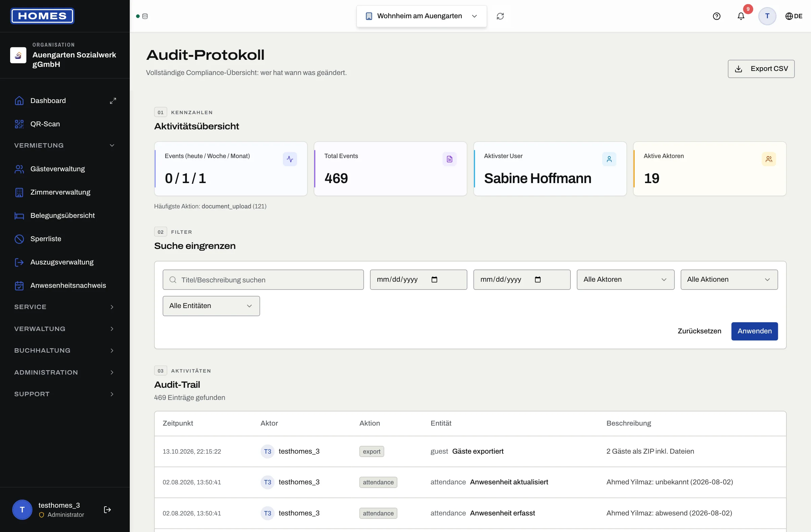Open the calendar picker on the first date field
This screenshot has height=532, width=811.
[434, 280]
